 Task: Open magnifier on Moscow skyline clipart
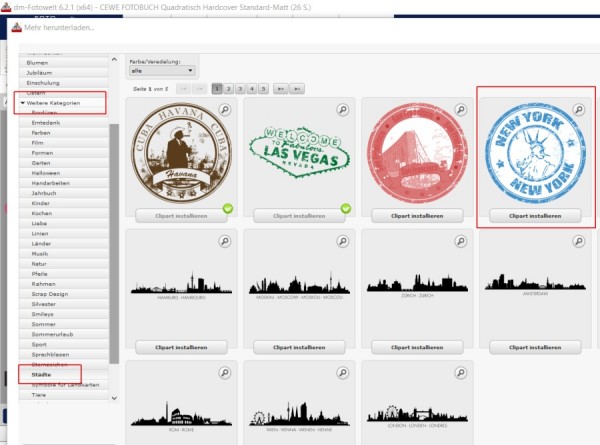343,241
